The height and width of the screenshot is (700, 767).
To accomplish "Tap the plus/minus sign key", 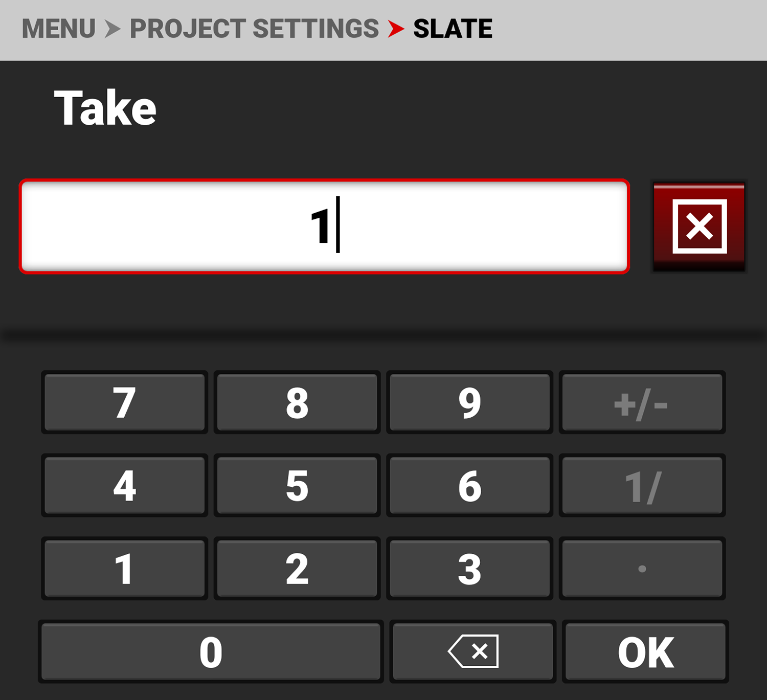I will point(642,403).
